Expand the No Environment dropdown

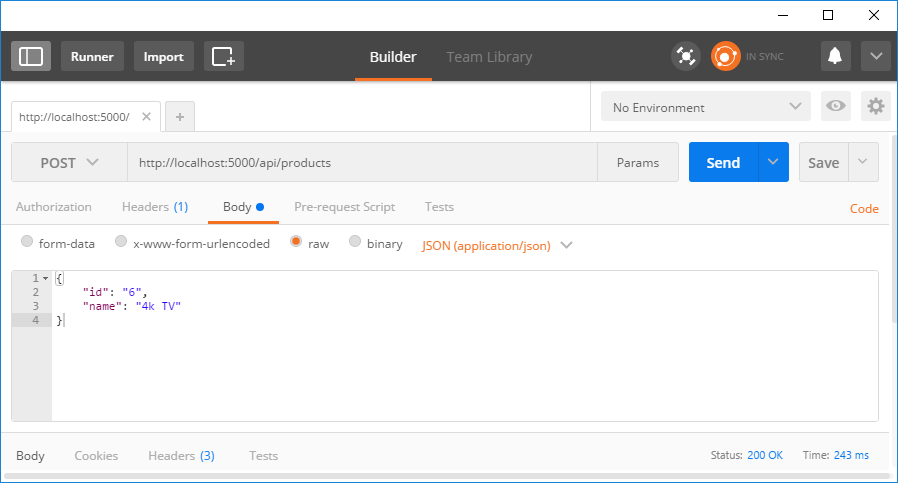coord(705,107)
